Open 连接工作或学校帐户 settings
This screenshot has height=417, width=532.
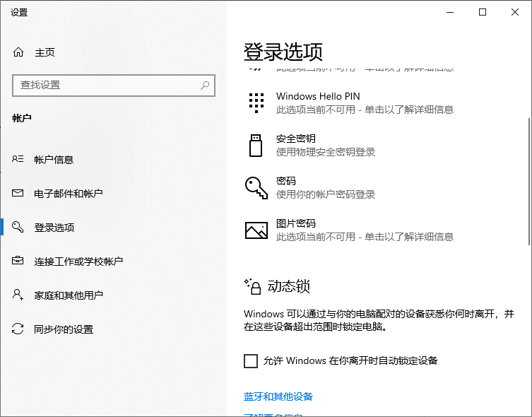click(x=78, y=262)
